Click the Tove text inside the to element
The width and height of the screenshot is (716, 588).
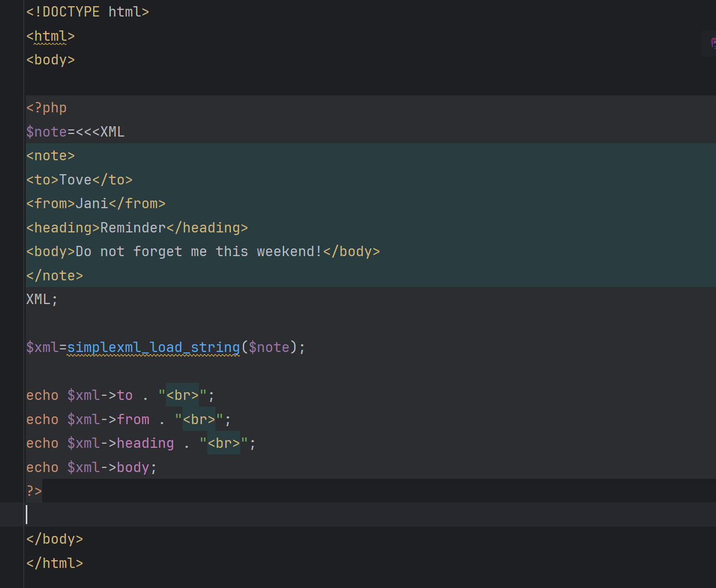[x=75, y=180]
